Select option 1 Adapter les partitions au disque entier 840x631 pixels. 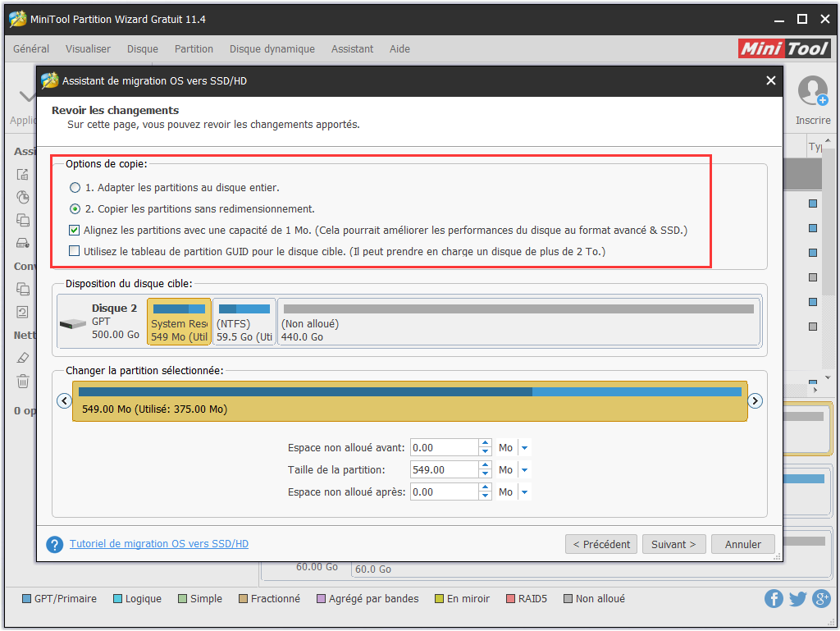coord(75,187)
